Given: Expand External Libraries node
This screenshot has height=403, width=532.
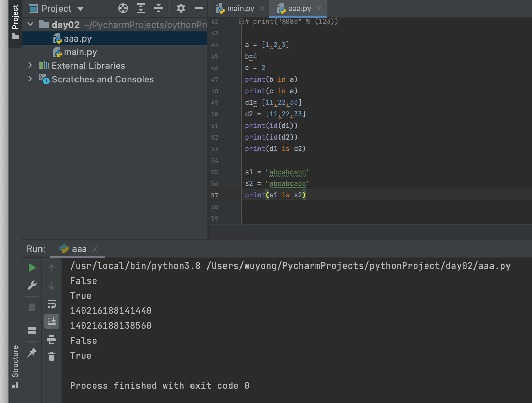Looking at the screenshot, I should (x=30, y=65).
